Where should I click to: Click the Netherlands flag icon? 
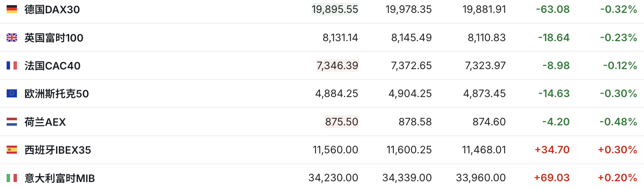click(12, 122)
